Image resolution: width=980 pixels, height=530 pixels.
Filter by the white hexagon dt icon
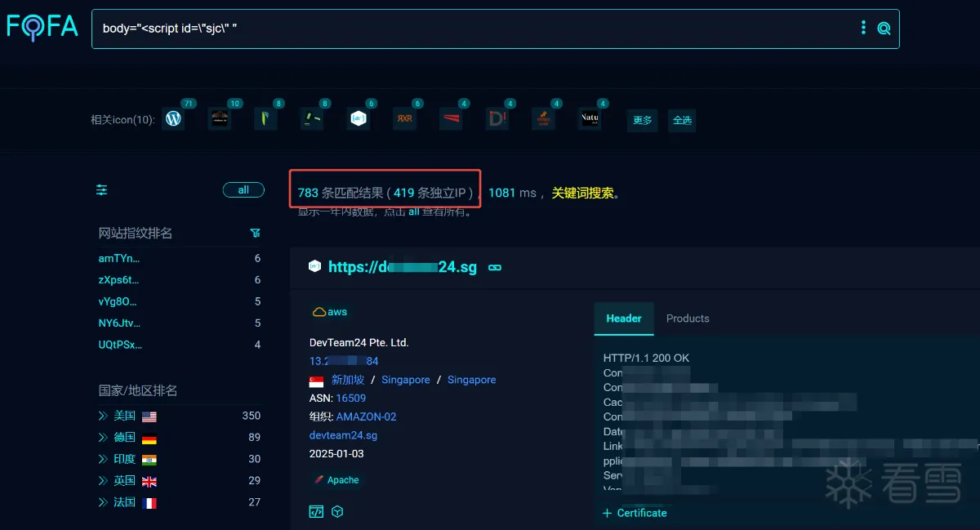(x=358, y=119)
